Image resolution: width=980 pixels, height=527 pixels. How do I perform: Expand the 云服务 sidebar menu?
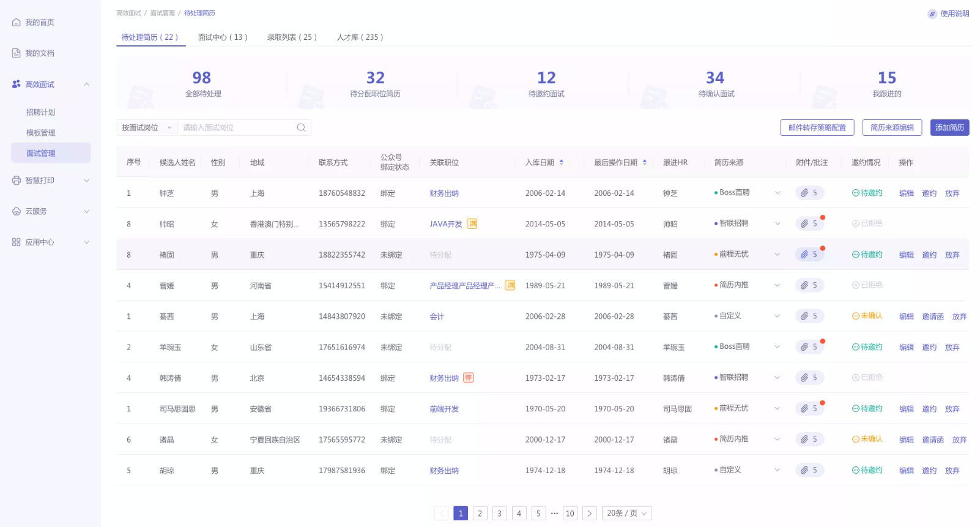click(x=86, y=211)
